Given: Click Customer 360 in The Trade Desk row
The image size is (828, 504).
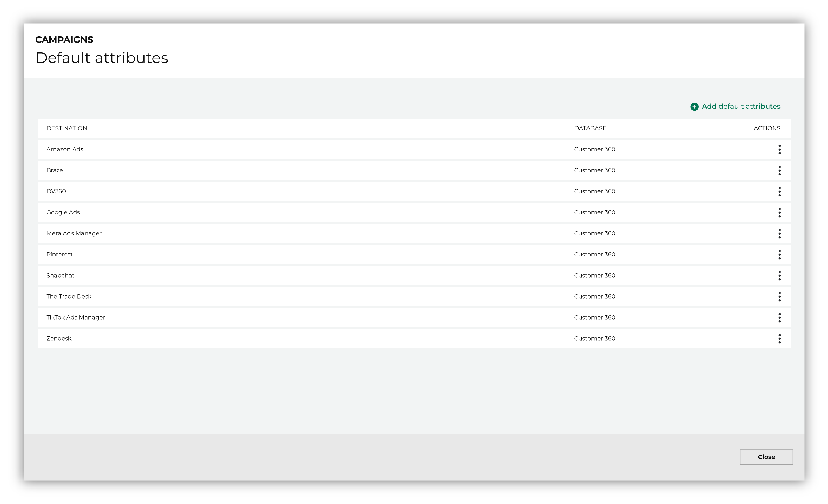Looking at the screenshot, I should (x=595, y=296).
